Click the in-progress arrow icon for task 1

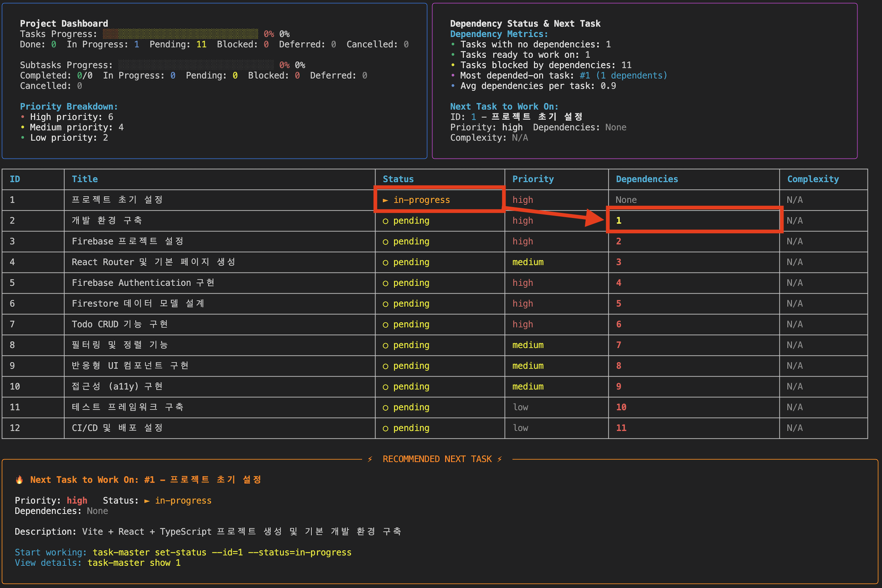385,200
